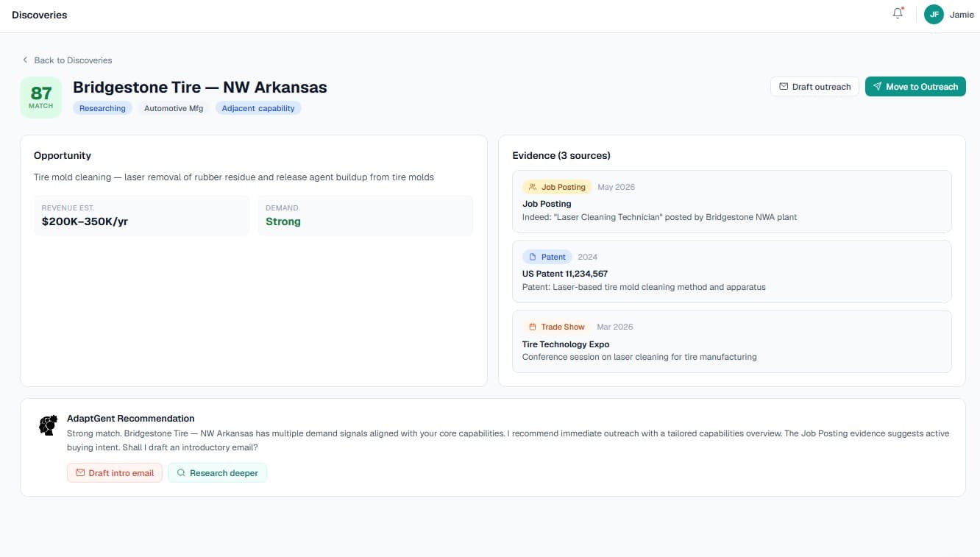Click the calendar icon on Trade Show tag
Screen dimensions: 980x557
point(533,327)
